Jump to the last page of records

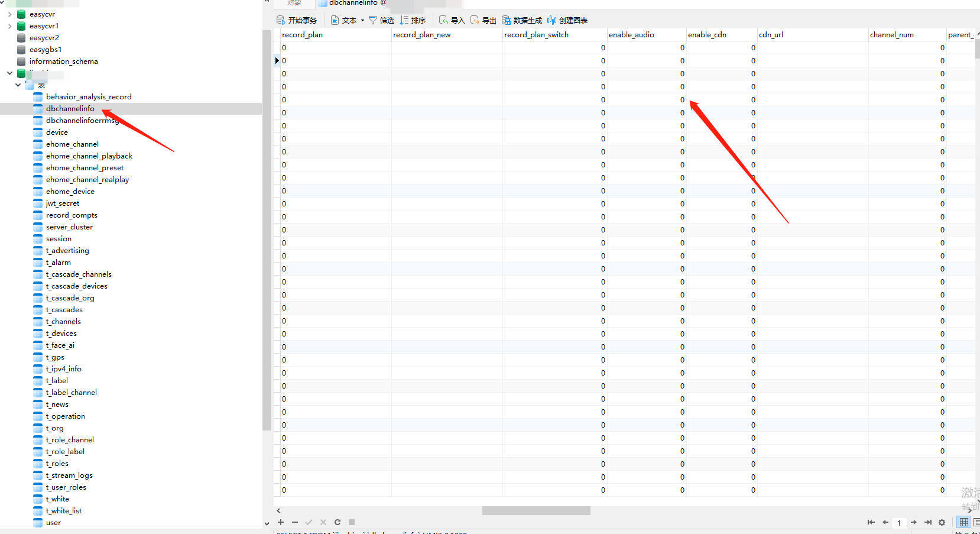point(928,522)
